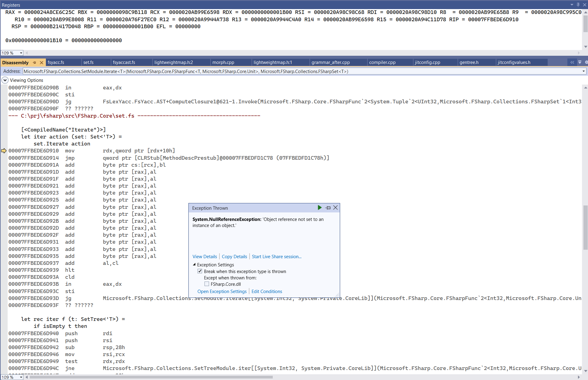
Task: Open Exception Settings link
Action: coord(222,292)
